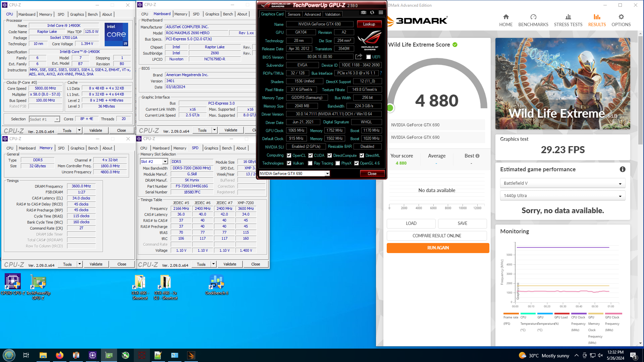The height and width of the screenshot is (362, 644).
Task: Toggle the UEFI checkbox in GPU-Z
Action: [368, 57]
